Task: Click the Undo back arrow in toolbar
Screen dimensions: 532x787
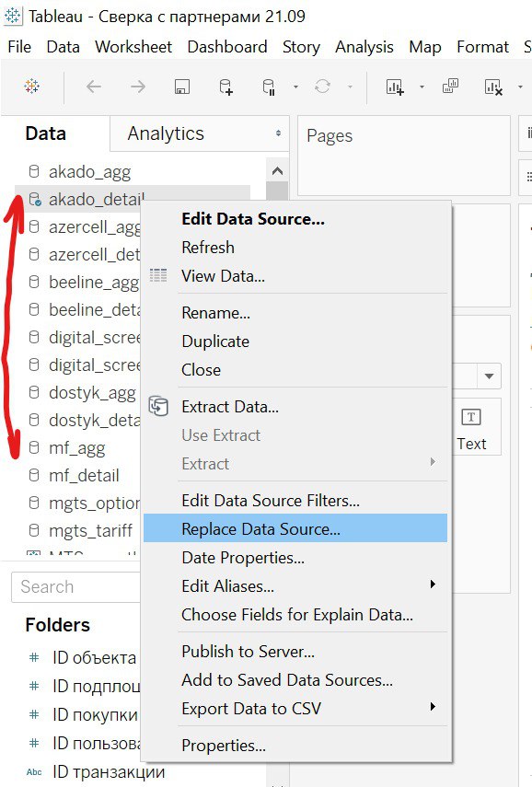Action: tap(94, 87)
